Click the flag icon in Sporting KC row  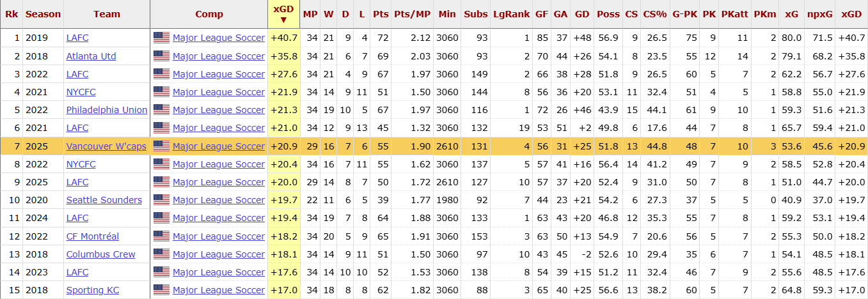click(x=161, y=290)
